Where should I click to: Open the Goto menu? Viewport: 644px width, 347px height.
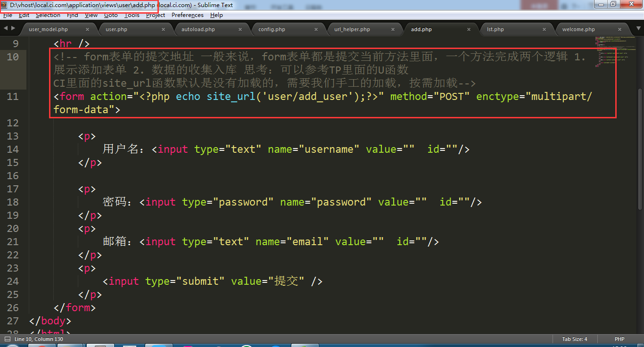[x=111, y=15]
